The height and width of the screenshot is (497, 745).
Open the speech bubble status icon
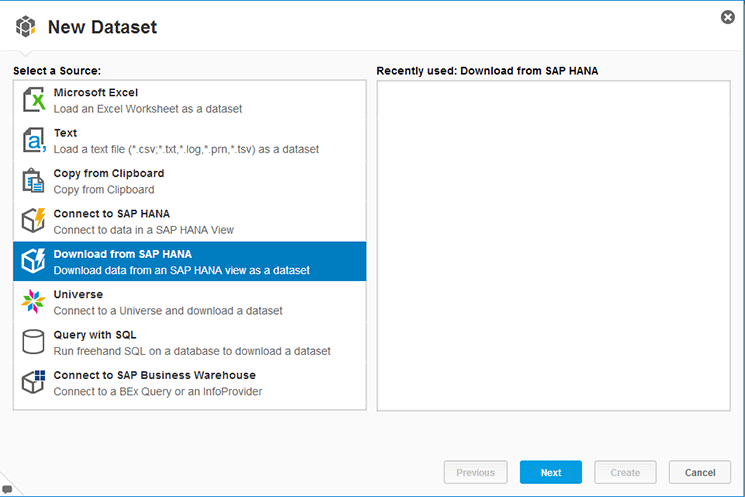tap(6, 489)
